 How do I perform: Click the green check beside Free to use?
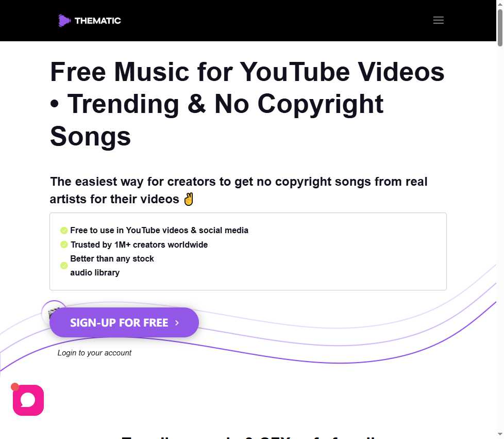[64, 231]
